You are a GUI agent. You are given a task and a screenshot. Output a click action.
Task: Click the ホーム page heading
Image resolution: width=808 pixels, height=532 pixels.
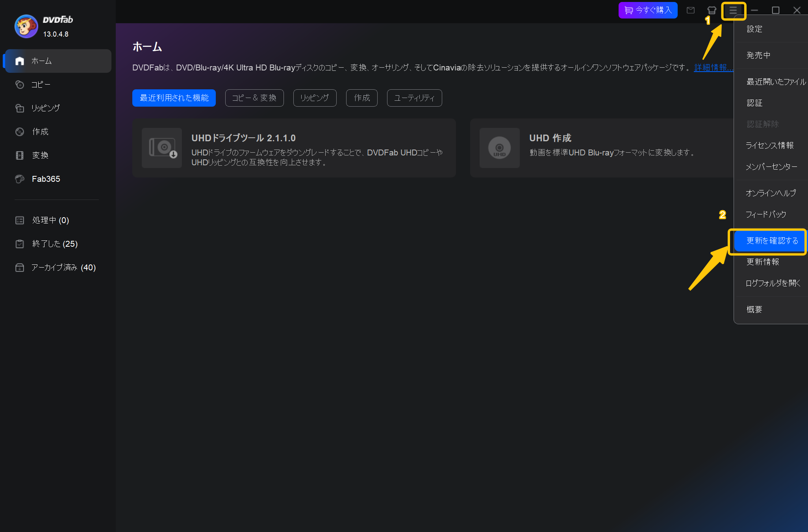147,47
